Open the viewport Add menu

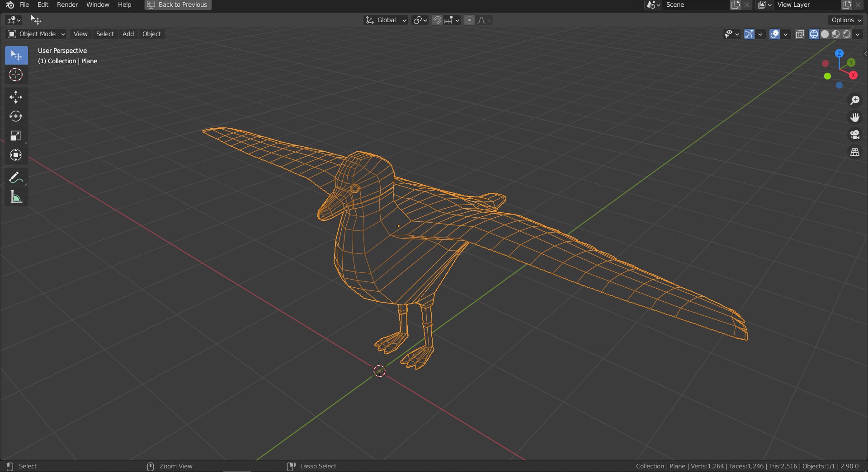pos(128,34)
